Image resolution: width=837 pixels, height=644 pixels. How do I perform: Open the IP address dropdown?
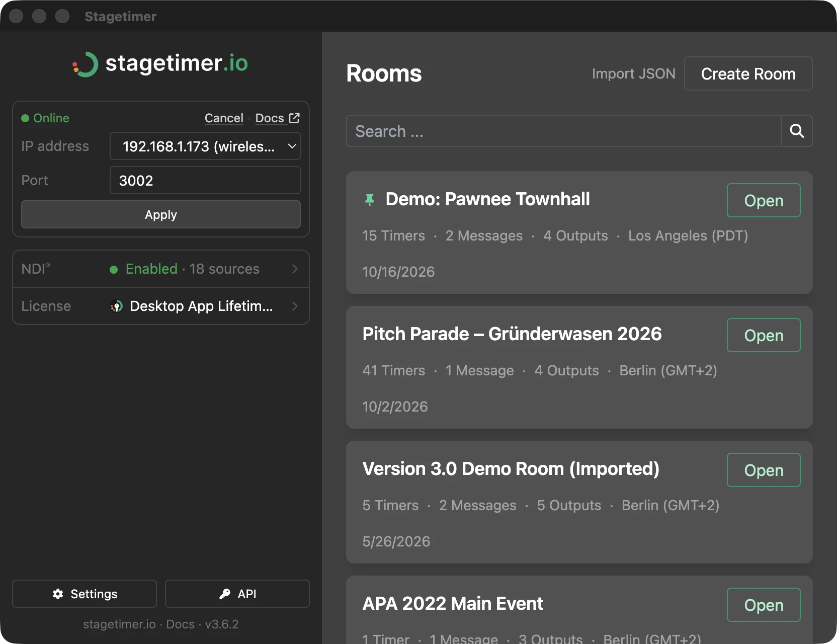(x=205, y=146)
